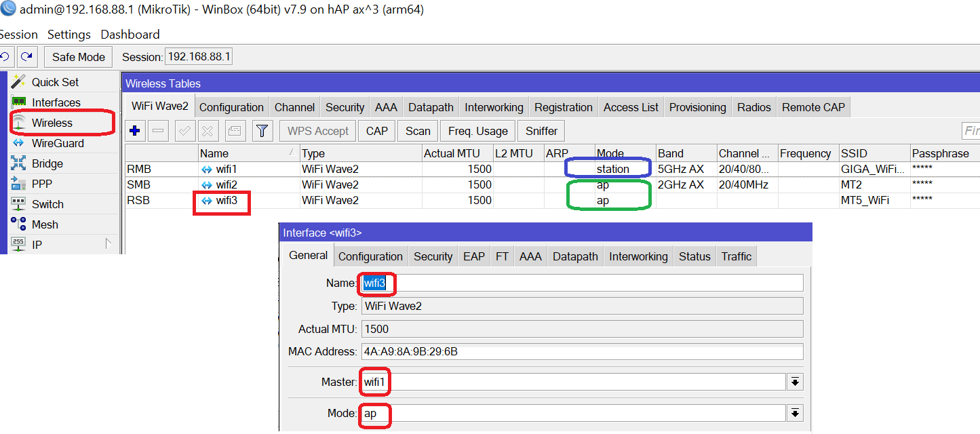Click the interface icon beside wifi1

coord(207,170)
